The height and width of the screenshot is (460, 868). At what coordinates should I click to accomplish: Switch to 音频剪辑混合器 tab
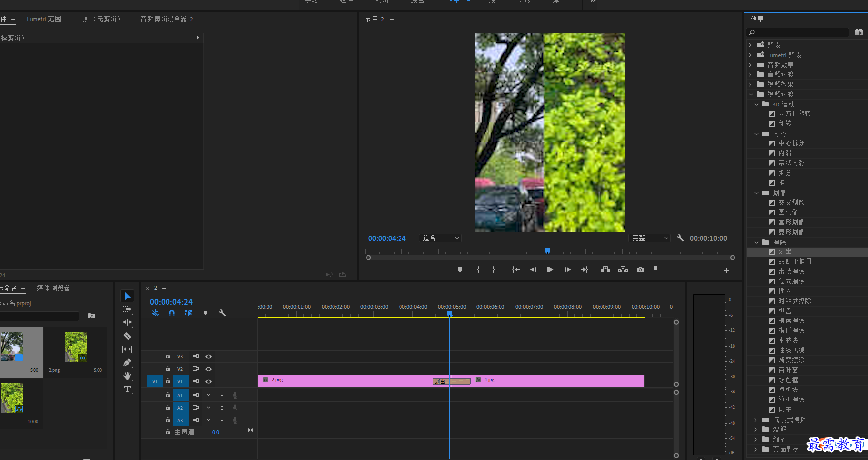click(x=167, y=19)
